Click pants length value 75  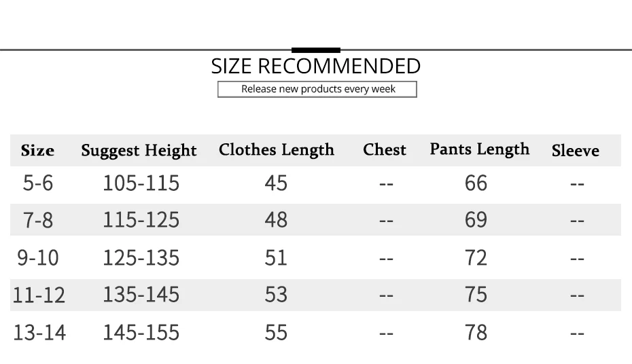[x=476, y=294]
